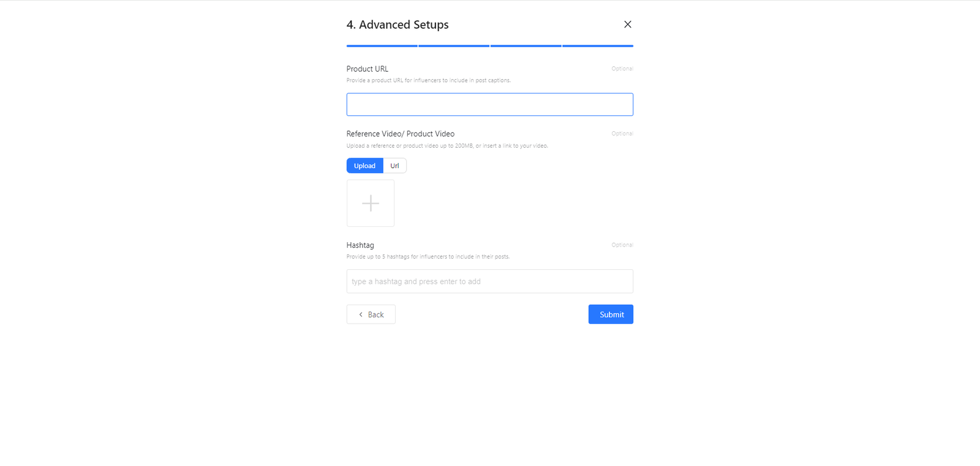
Task: Click the fourth progress step segment
Action: (x=598, y=46)
